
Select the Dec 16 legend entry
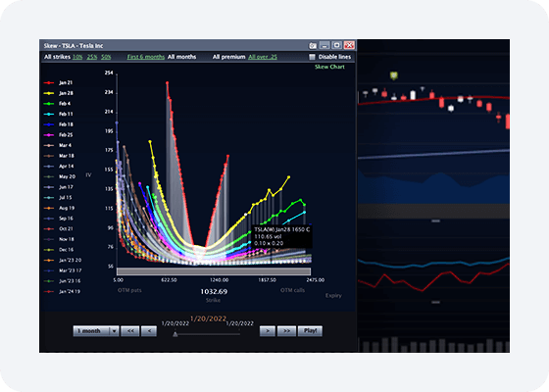(59, 250)
